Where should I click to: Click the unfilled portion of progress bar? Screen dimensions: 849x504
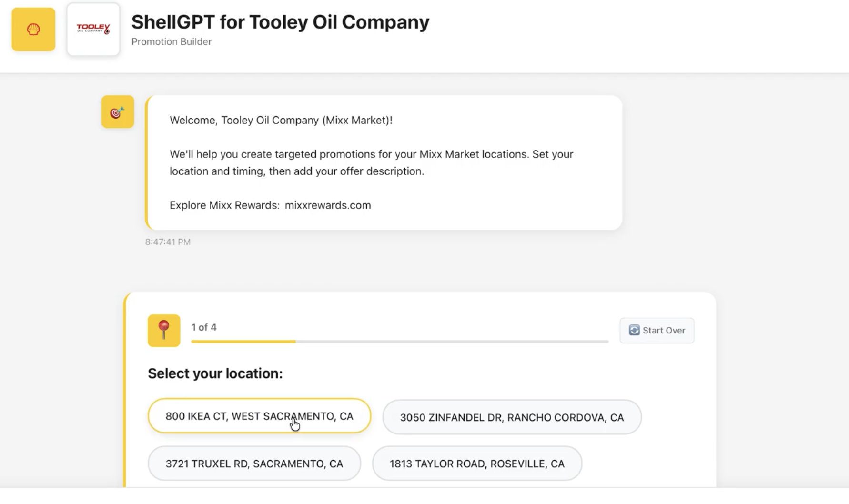(452, 341)
